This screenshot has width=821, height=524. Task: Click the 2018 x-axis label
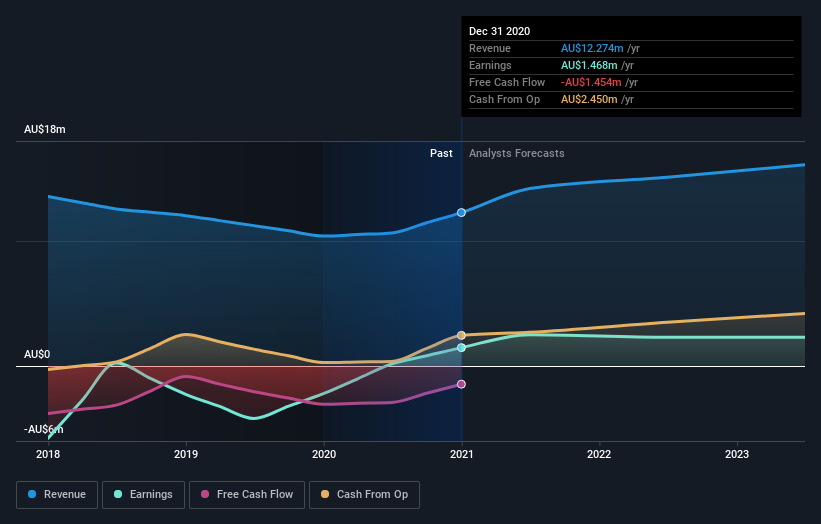[x=48, y=454]
